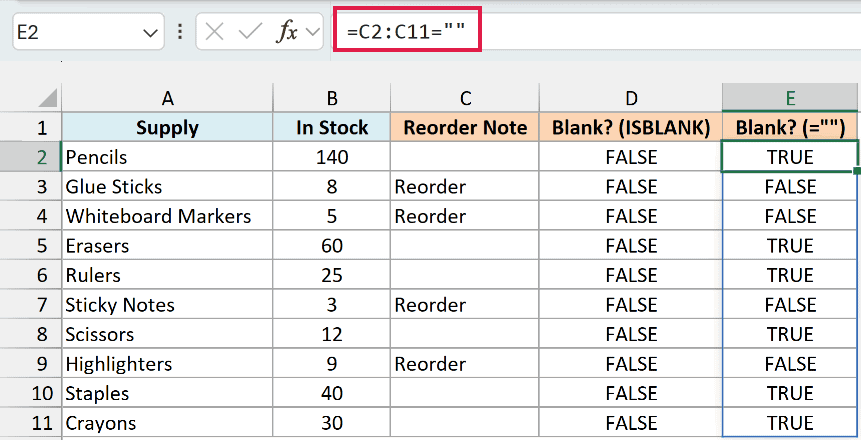Click cell E2 showing TRUE
The height and width of the screenshot is (440, 861).
[x=790, y=157]
